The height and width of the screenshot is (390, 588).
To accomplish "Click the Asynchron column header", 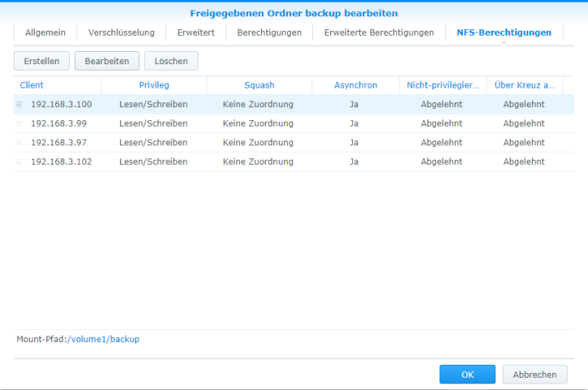I will [x=355, y=85].
